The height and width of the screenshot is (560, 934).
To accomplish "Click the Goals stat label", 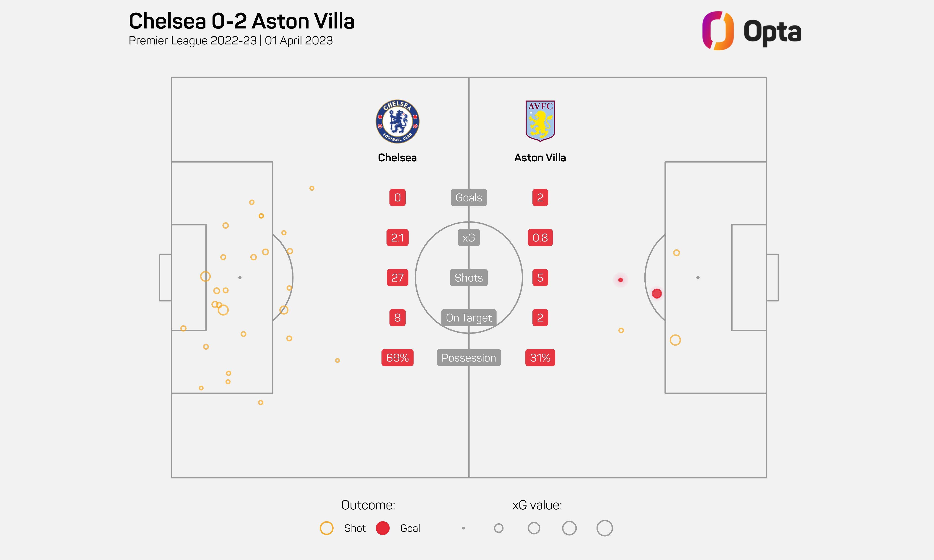I will [x=469, y=198].
